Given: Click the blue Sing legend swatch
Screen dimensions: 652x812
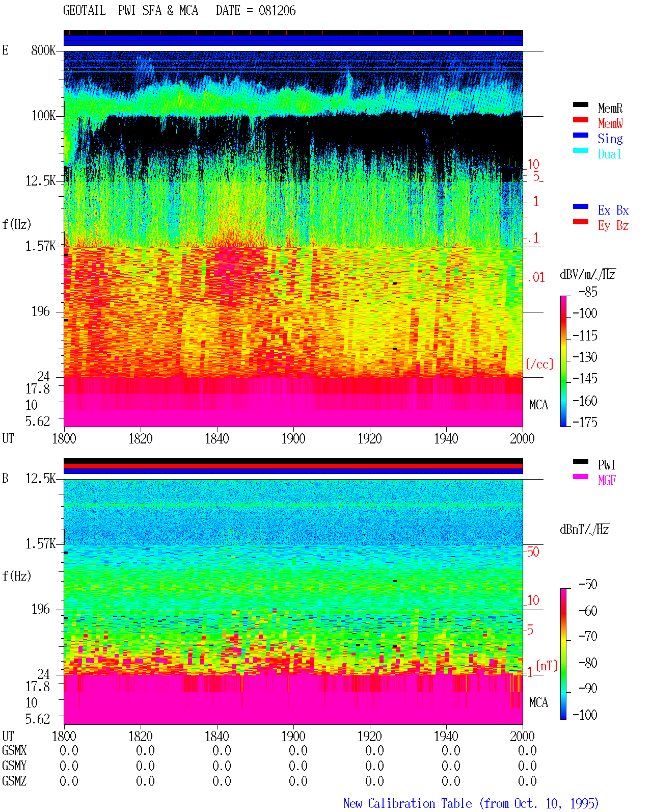Looking at the screenshot, I should click(x=581, y=136).
